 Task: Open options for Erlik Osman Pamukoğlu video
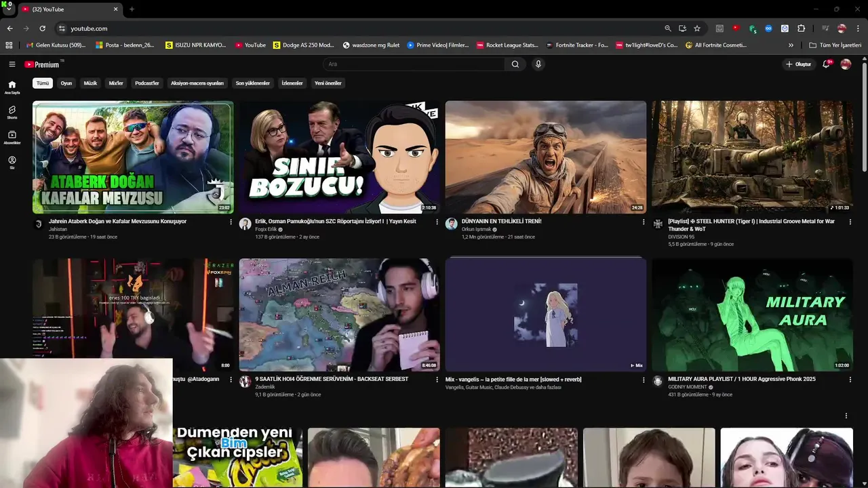pos(437,222)
